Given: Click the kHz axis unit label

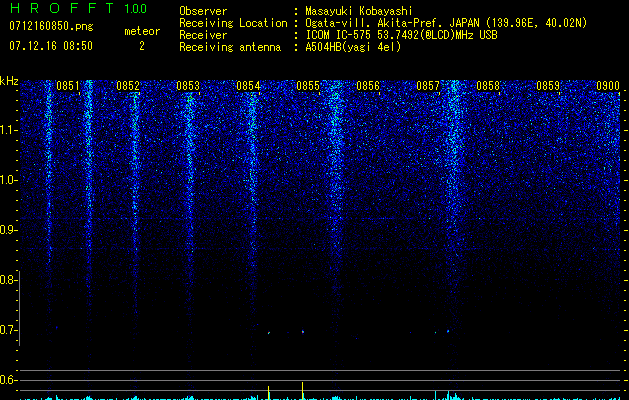Looking at the screenshot, I should tap(9, 81).
